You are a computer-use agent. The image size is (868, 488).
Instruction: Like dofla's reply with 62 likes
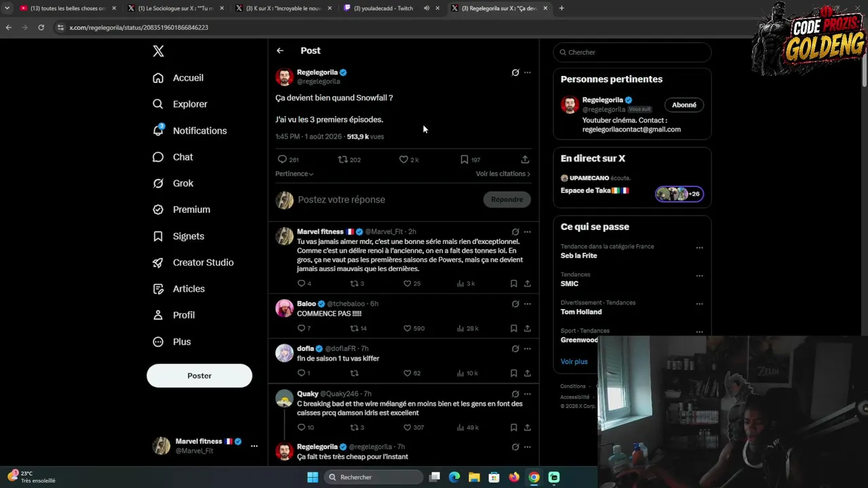tap(408, 373)
